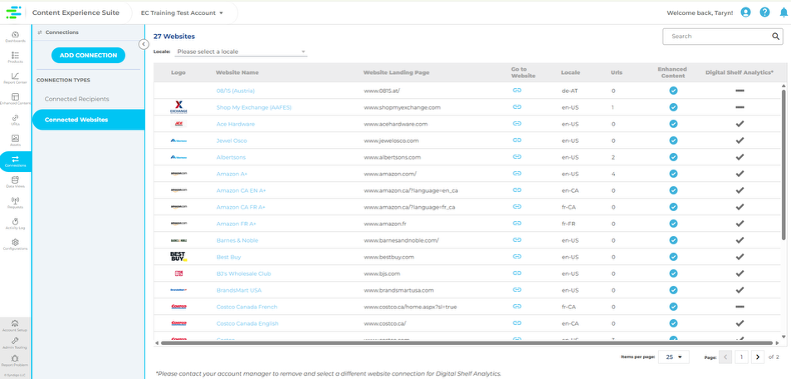Toggle Enhanced Content check for Shop My Exchange

click(x=673, y=107)
